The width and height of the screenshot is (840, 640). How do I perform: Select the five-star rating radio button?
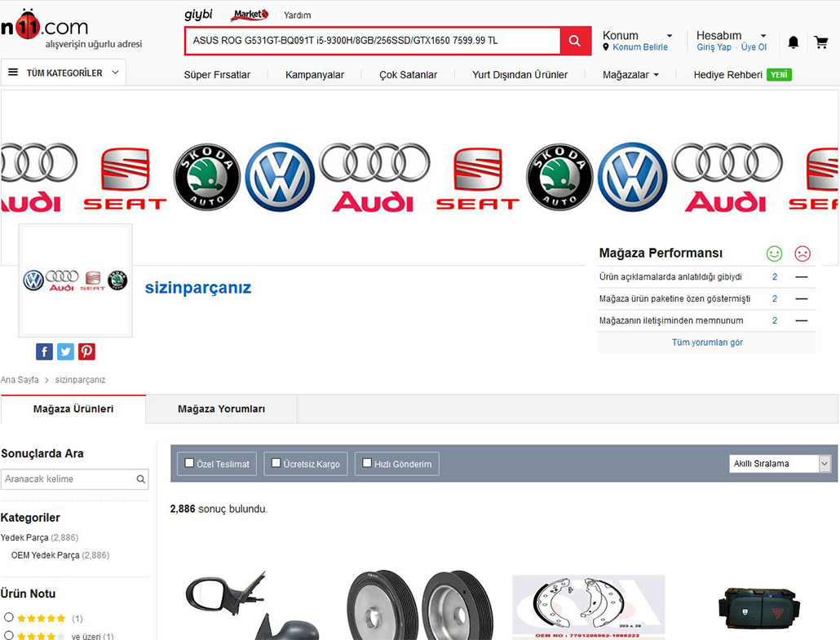pyautogui.click(x=9, y=617)
